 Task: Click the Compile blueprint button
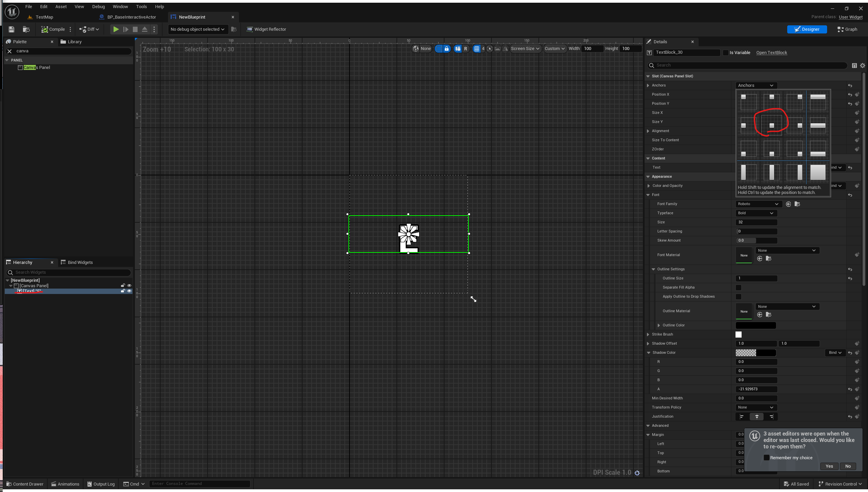(x=53, y=29)
